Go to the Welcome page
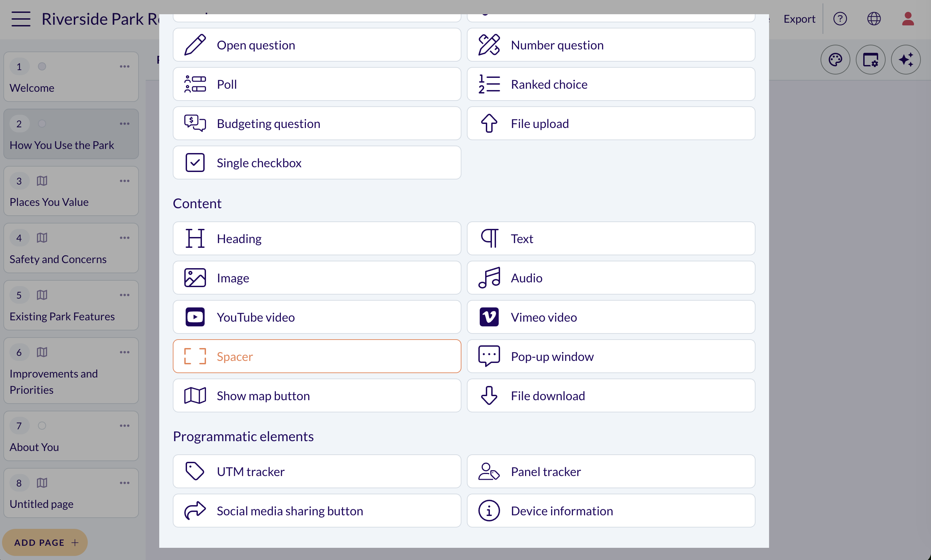The height and width of the screenshot is (560, 931). (x=71, y=77)
